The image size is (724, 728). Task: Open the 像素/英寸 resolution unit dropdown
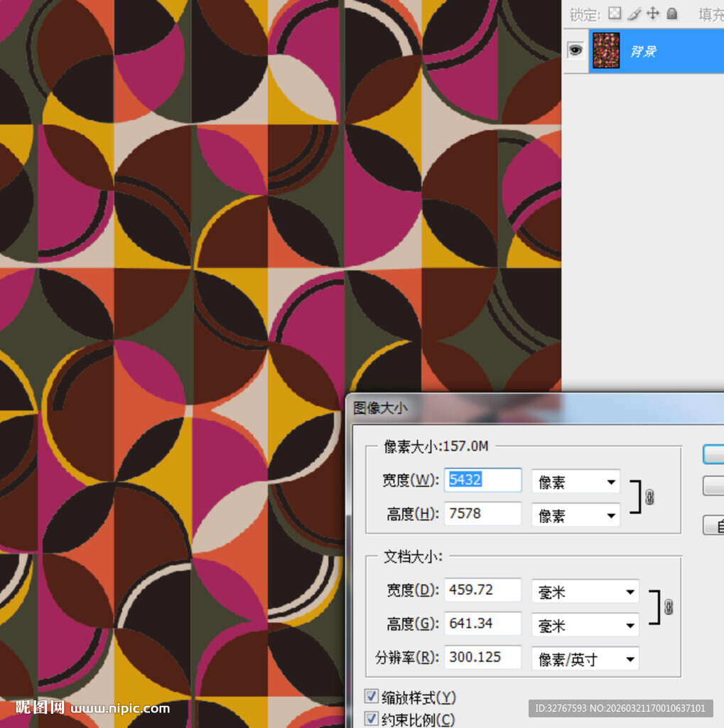(x=585, y=659)
